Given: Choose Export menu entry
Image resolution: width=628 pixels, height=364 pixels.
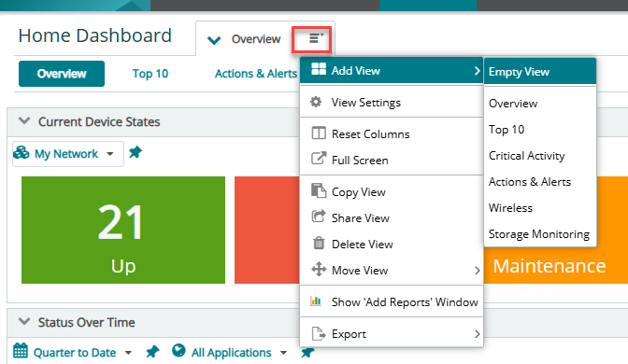Looking at the screenshot, I should [x=392, y=333].
